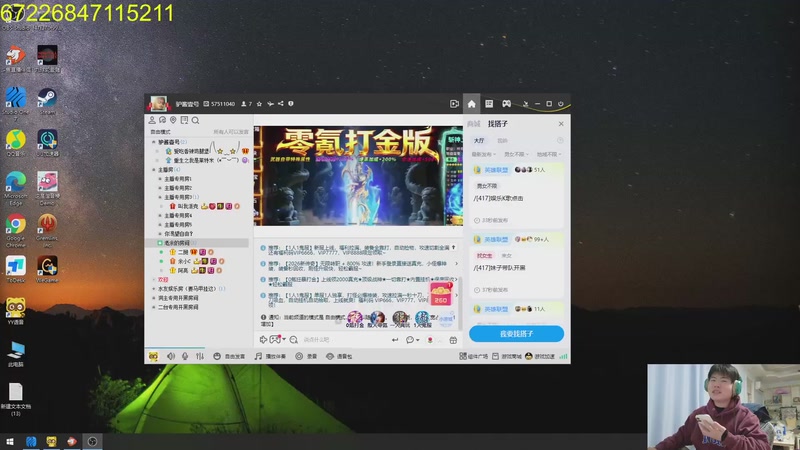The height and width of the screenshot is (450, 800).
Task: Open 游戏商城 game mall
Action: [507, 356]
